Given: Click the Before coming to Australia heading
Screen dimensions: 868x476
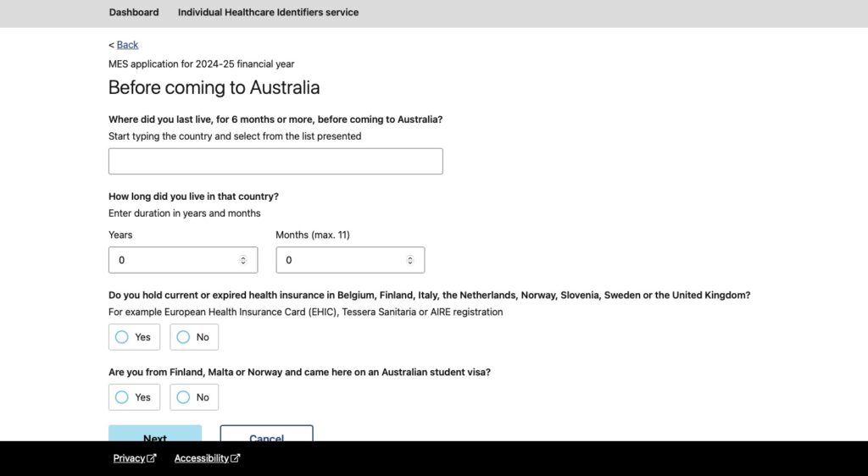Looking at the screenshot, I should tap(214, 87).
